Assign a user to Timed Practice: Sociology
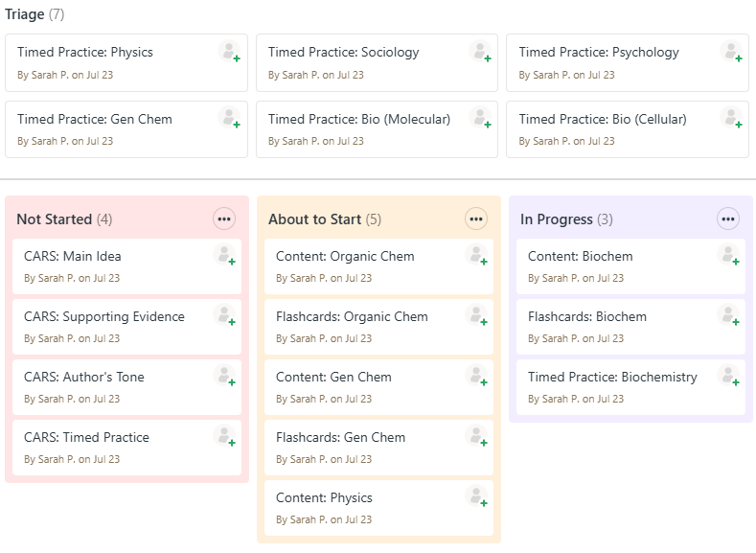Viewport: 756px width, 553px height. click(x=480, y=51)
